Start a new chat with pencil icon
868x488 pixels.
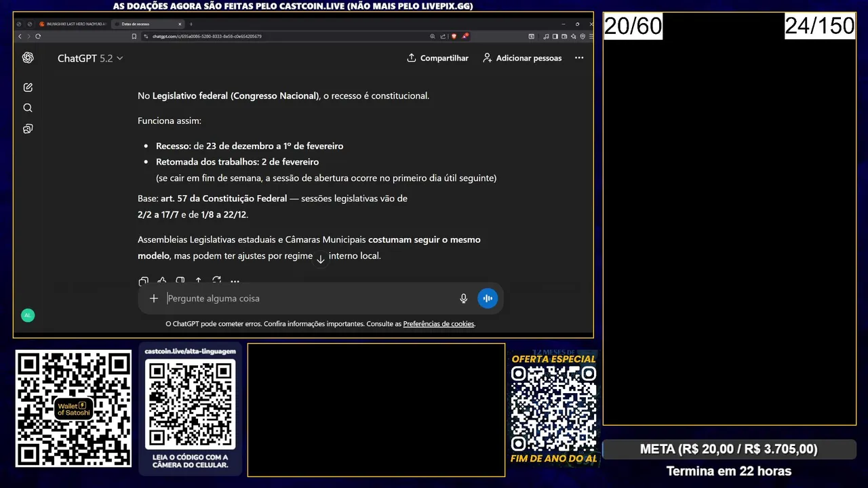(x=28, y=87)
